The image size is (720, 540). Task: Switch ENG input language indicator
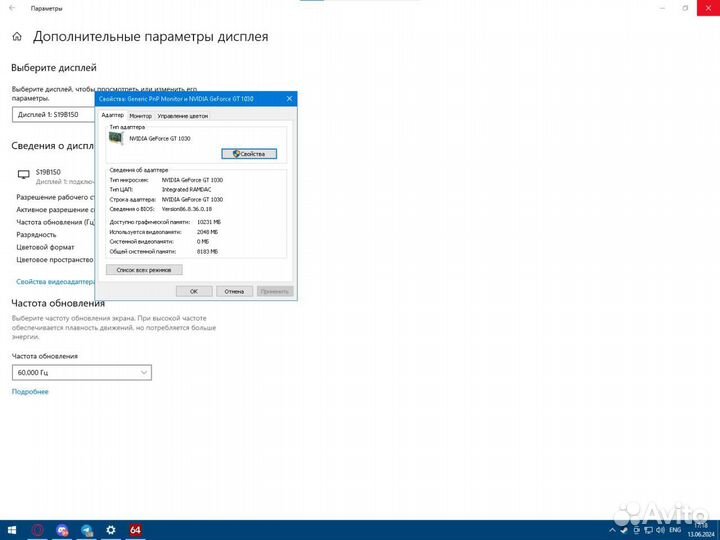[x=675, y=530]
